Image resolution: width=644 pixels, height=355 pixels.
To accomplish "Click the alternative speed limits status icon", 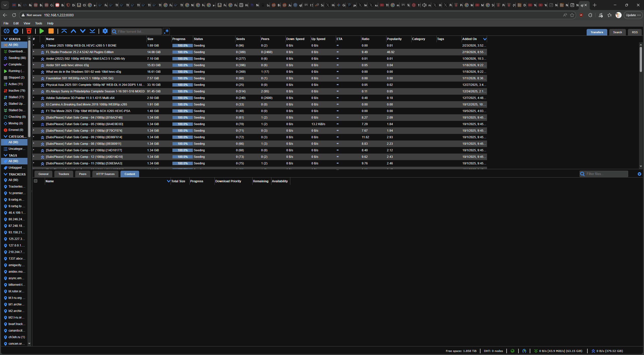I will (524, 351).
